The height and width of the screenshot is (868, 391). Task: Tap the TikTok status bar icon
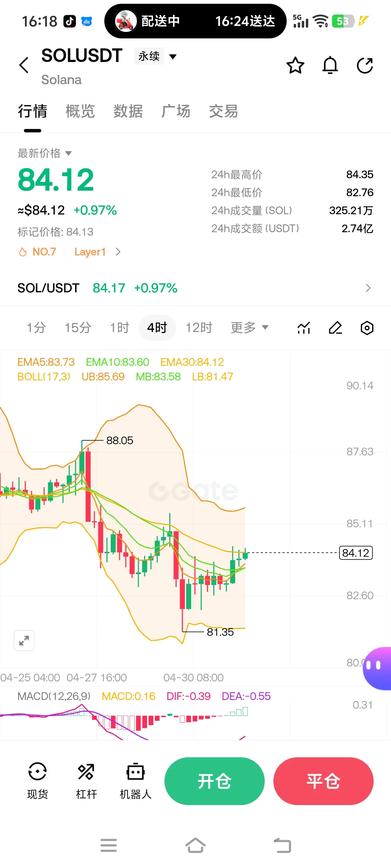click(x=70, y=21)
